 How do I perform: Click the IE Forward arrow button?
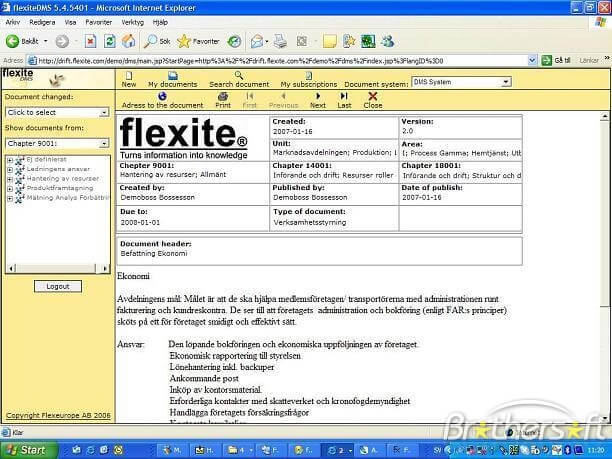point(62,41)
